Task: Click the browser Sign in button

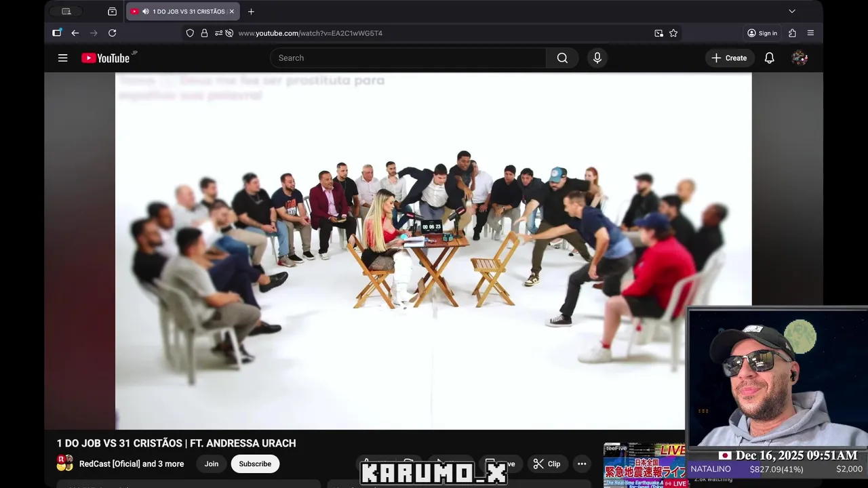Action: pos(762,33)
